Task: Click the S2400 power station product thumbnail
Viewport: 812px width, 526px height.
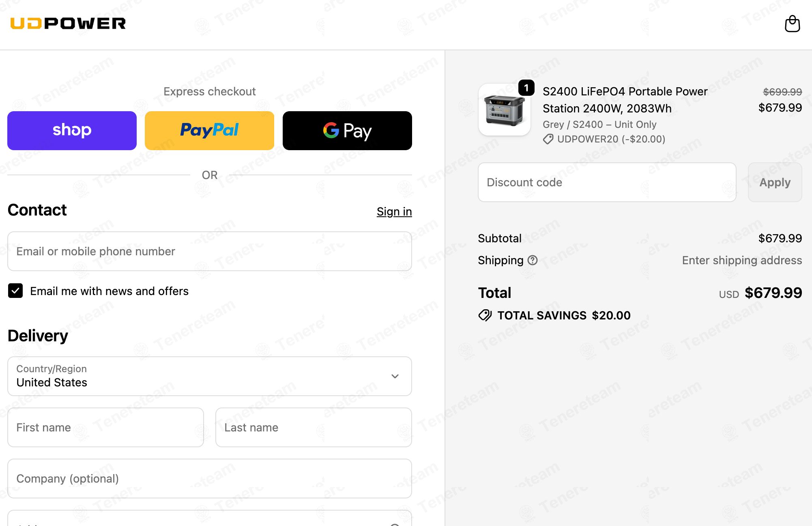Action: click(x=505, y=110)
